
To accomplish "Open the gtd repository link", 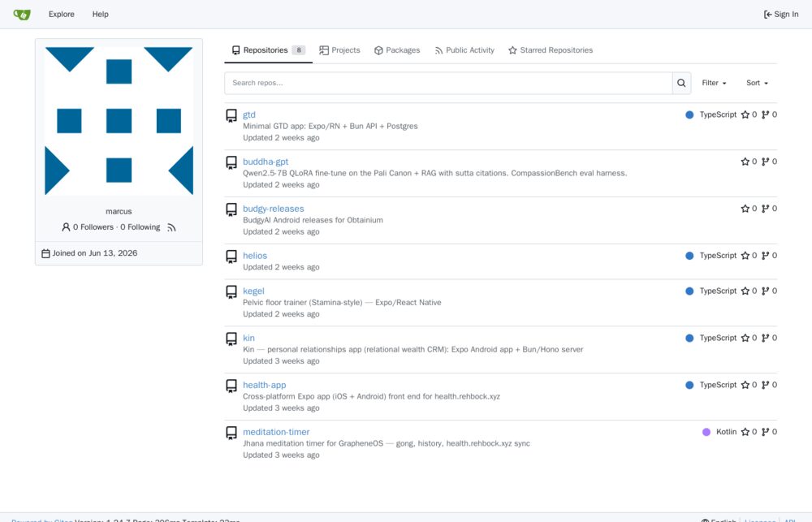I will [x=249, y=115].
